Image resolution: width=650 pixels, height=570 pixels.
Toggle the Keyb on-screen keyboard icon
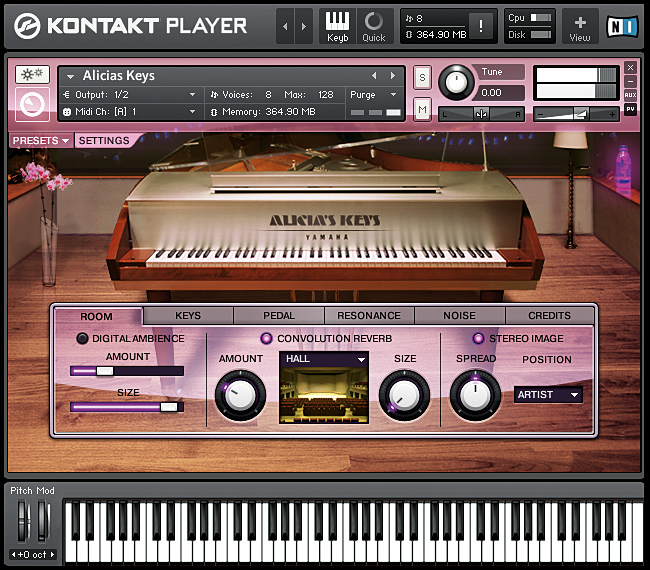click(337, 25)
